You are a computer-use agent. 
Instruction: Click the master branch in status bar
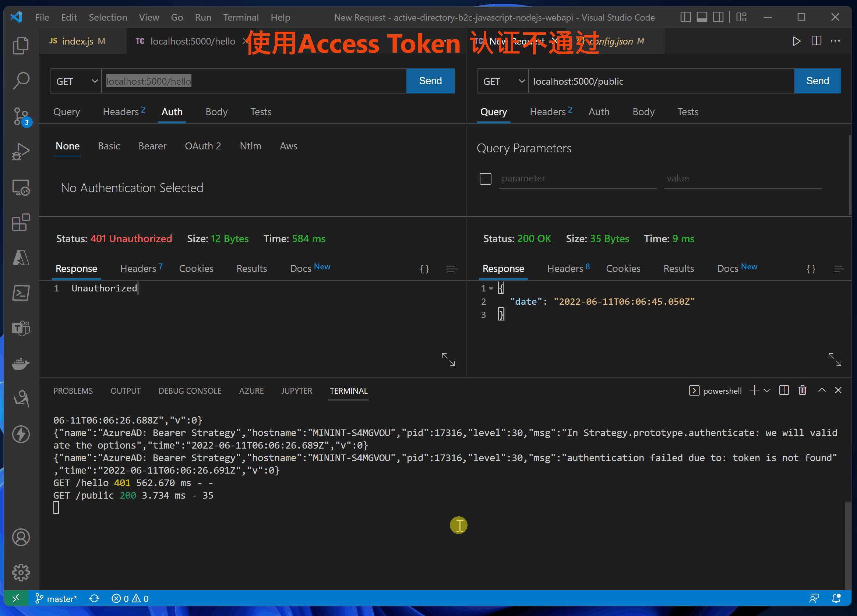coord(57,599)
